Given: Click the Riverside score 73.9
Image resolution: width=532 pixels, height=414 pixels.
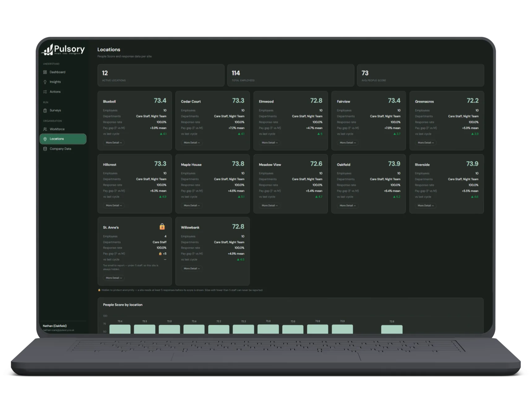Looking at the screenshot, I should 472,164.
